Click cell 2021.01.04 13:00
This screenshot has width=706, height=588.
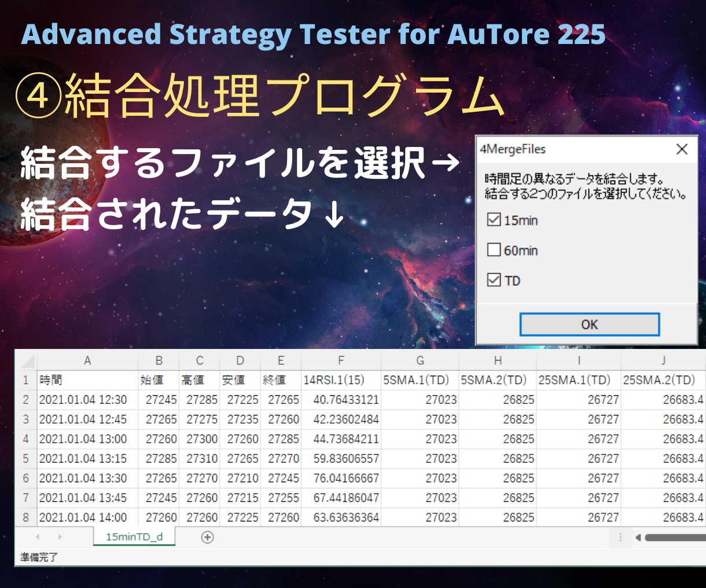(x=87, y=439)
